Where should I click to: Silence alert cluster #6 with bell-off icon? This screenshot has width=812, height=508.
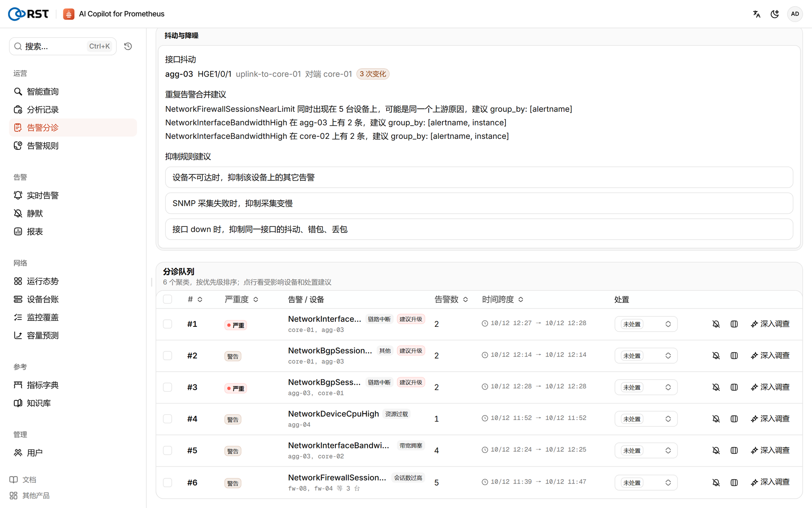coord(716,483)
